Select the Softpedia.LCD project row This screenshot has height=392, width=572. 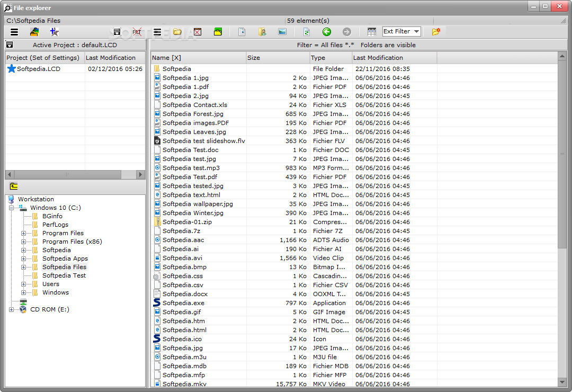(75, 69)
